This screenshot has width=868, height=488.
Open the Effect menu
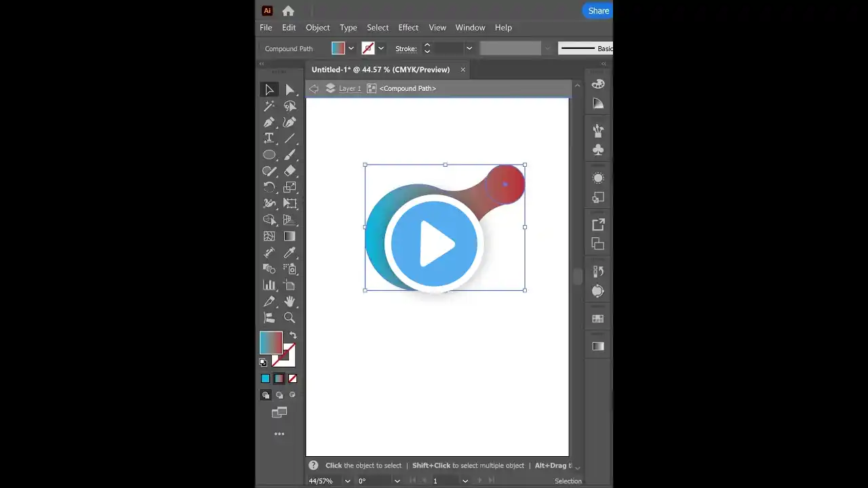(x=408, y=27)
